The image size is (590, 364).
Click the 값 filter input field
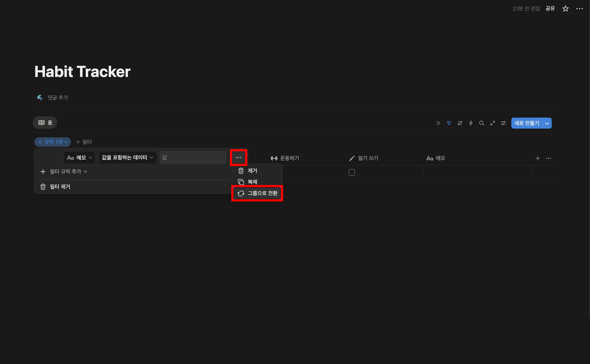click(x=193, y=158)
